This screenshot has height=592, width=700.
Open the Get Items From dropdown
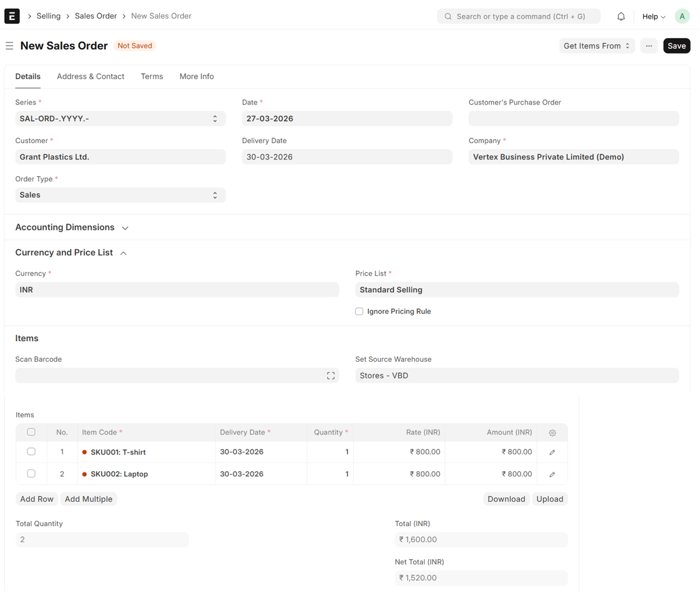point(596,46)
